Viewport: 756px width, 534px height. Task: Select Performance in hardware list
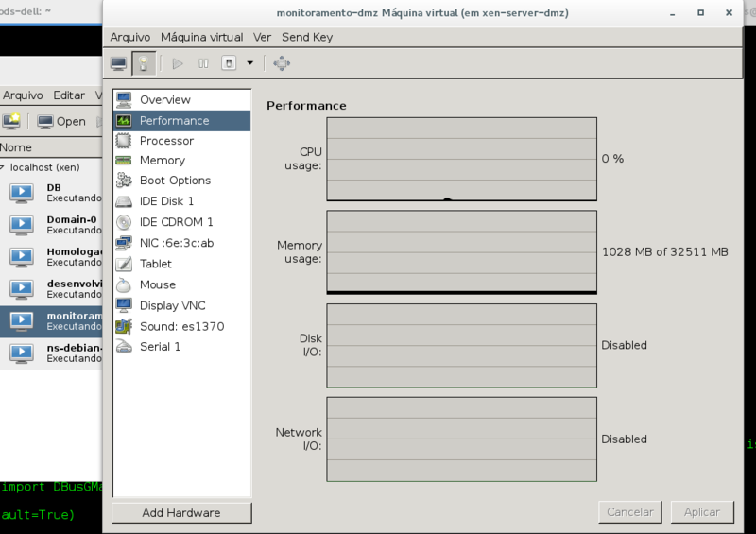(181, 121)
